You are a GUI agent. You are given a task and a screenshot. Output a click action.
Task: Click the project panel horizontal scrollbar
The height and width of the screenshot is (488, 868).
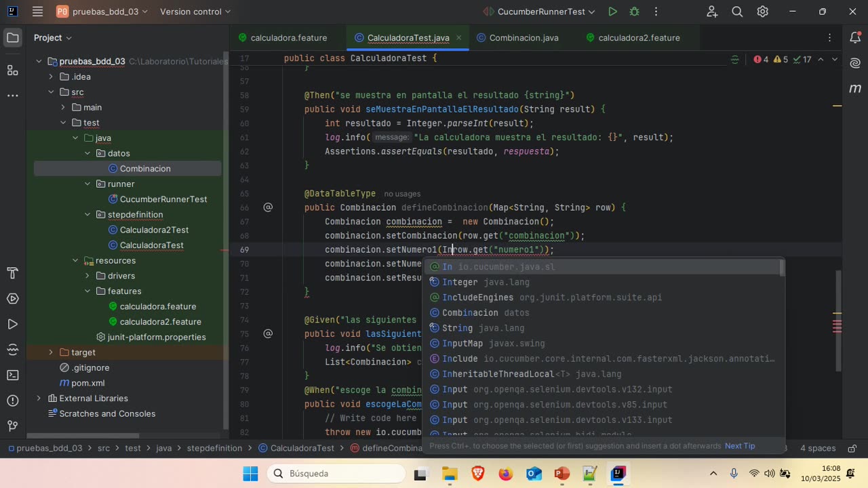[83, 435]
